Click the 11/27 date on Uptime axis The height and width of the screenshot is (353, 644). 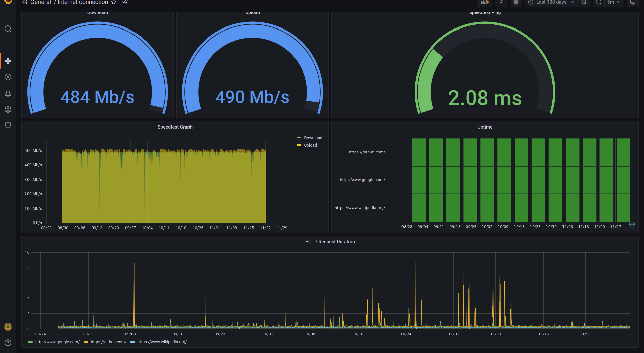pyautogui.click(x=616, y=227)
